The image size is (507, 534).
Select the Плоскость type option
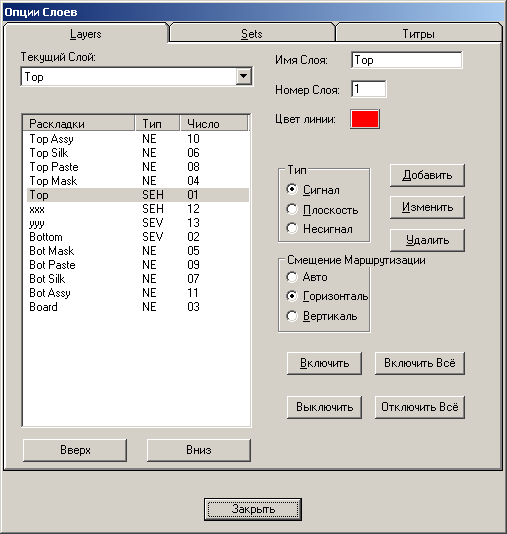pos(292,209)
